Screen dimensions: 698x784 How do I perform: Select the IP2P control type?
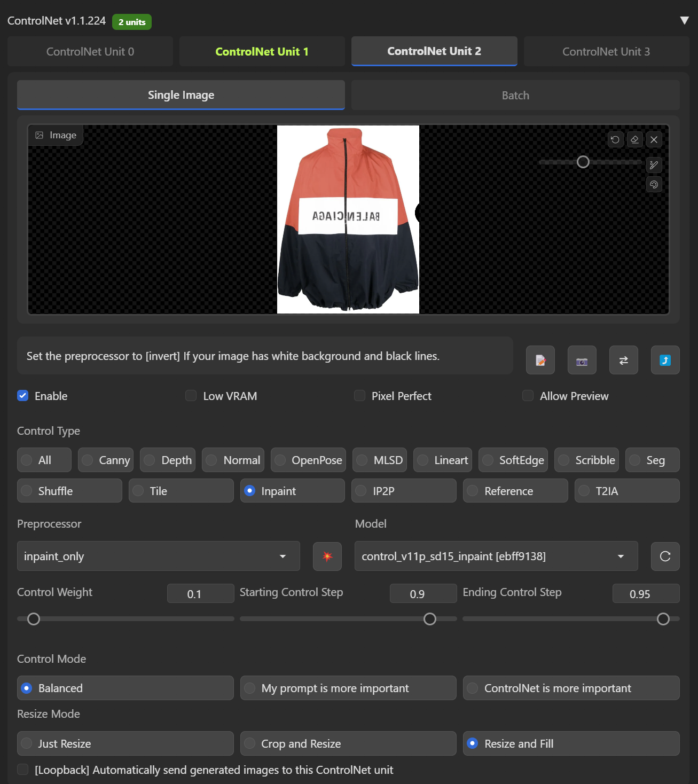point(404,491)
